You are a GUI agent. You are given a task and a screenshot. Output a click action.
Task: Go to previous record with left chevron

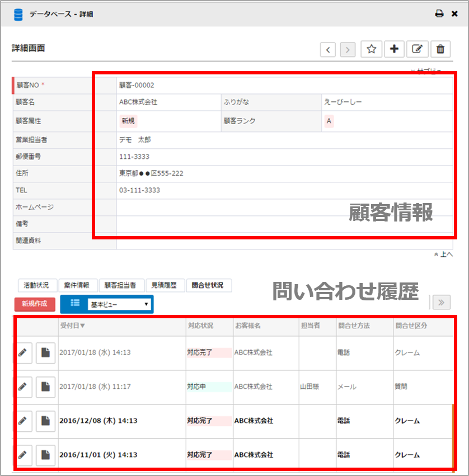click(x=328, y=49)
